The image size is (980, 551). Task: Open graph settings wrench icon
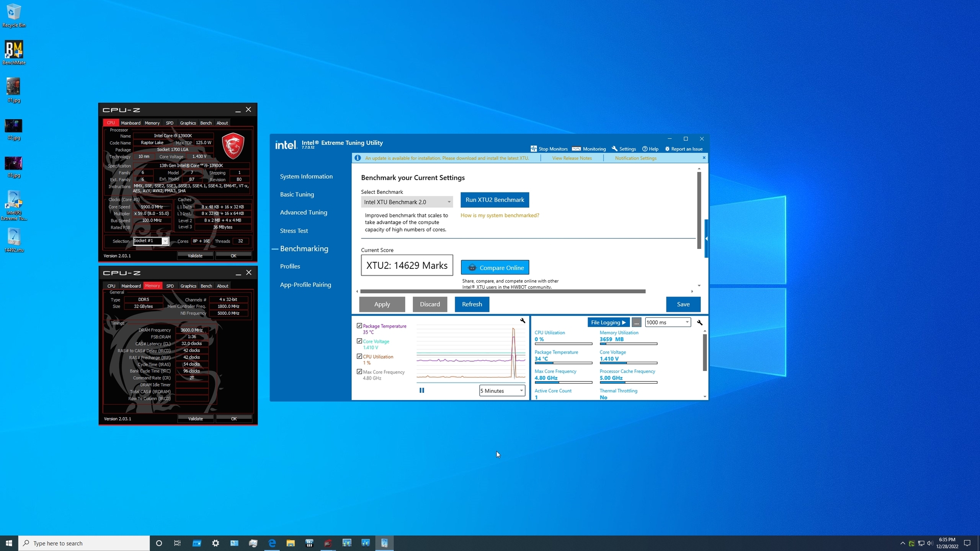coord(523,321)
